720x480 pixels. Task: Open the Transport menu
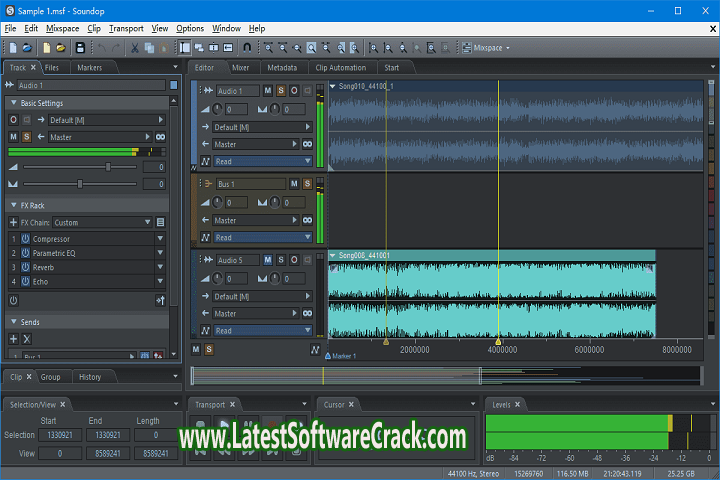[126, 29]
